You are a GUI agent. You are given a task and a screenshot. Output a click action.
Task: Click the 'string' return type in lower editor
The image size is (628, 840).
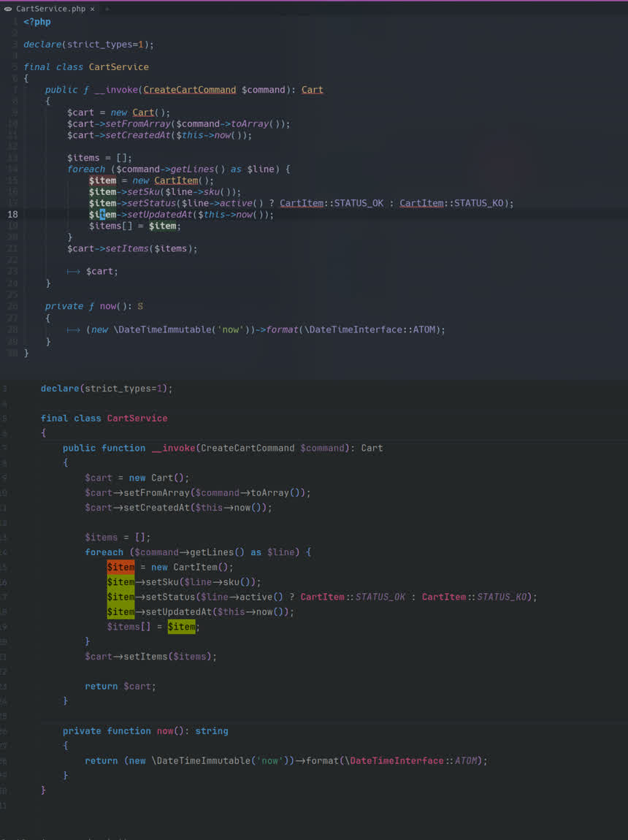(212, 730)
